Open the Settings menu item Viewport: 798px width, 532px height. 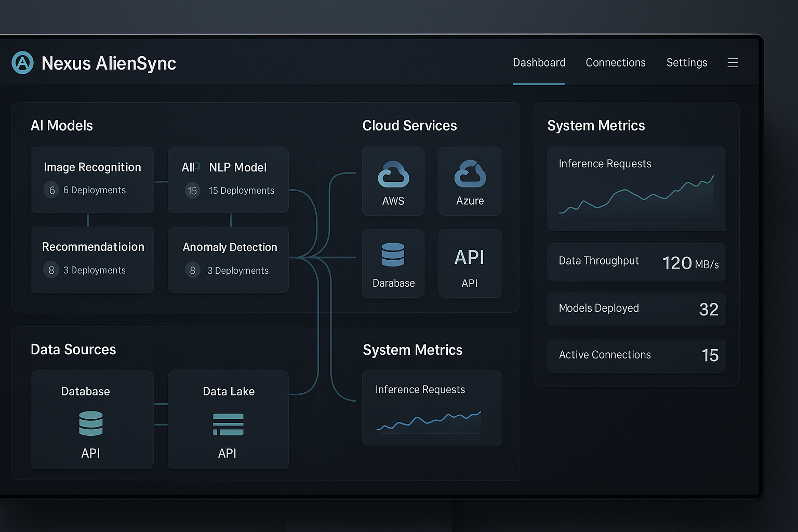687,62
